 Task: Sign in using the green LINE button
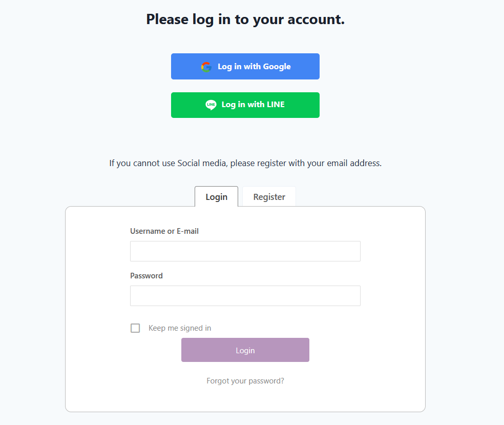245,105
